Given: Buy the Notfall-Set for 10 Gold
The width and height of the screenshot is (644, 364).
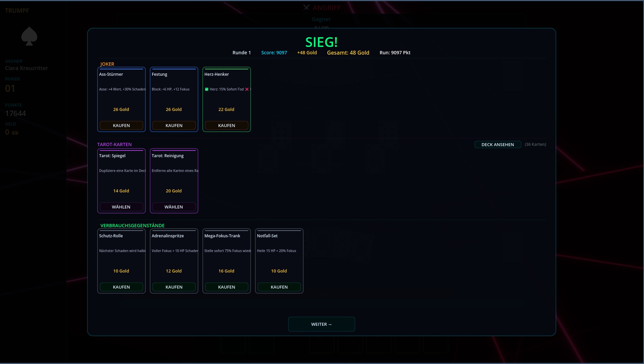Looking at the screenshot, I should (279, 287).
